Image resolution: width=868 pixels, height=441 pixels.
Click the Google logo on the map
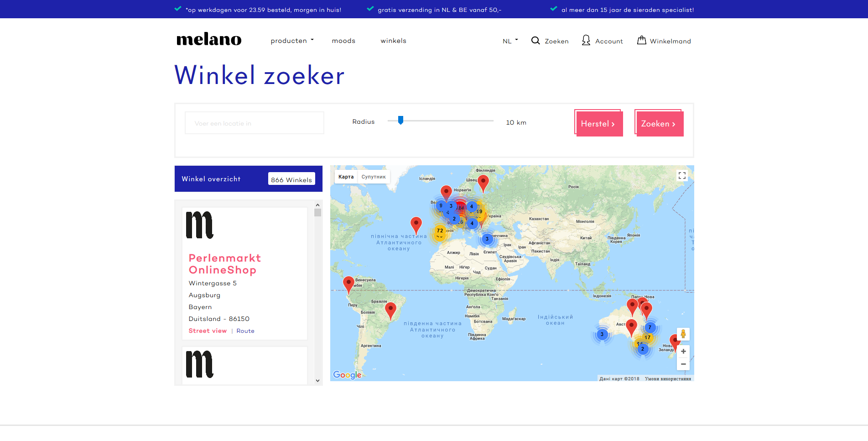point(347,375)
